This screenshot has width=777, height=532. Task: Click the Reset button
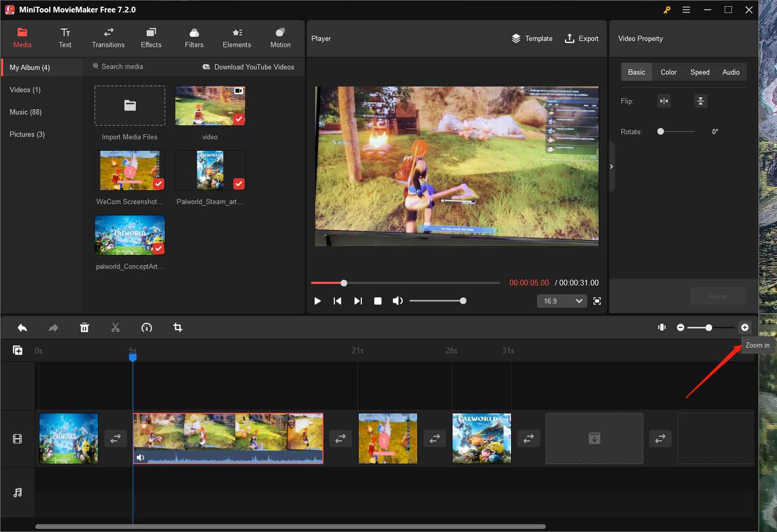point(718,296)
